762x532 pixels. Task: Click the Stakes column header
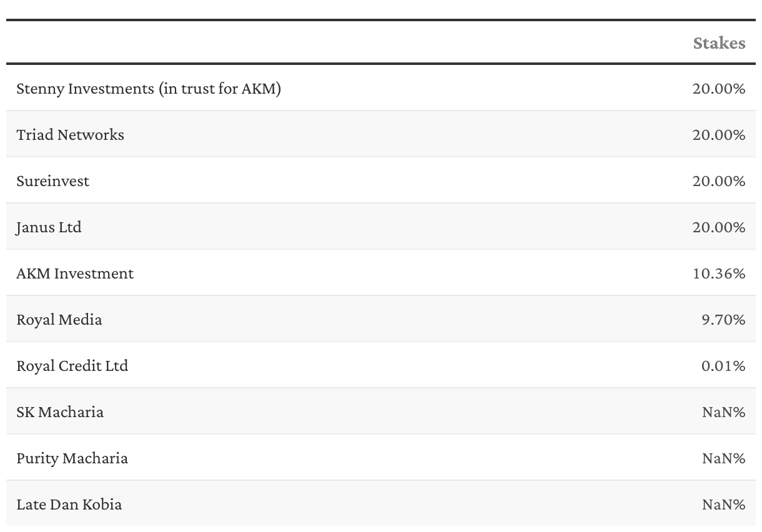(x=719, y=43)
